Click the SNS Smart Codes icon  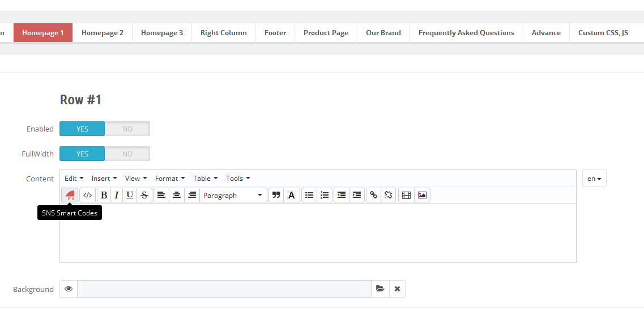[x=70, y=195]
